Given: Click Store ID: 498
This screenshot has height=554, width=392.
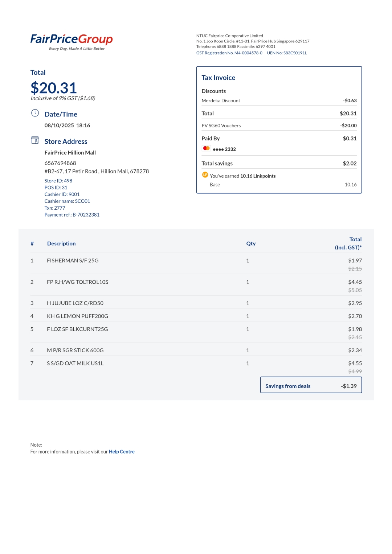Looking at the screenshot, I should pos(58,181).
